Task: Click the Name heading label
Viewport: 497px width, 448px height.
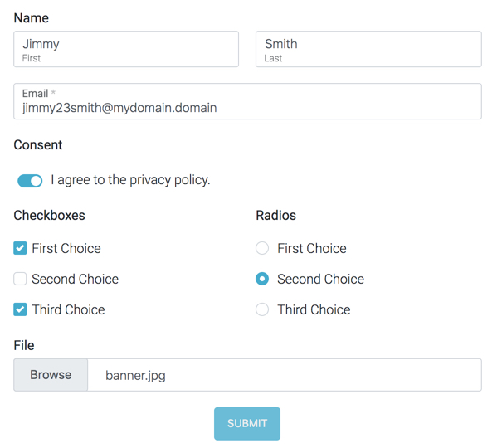Action: pyautogui.click(x=31, y=18)
